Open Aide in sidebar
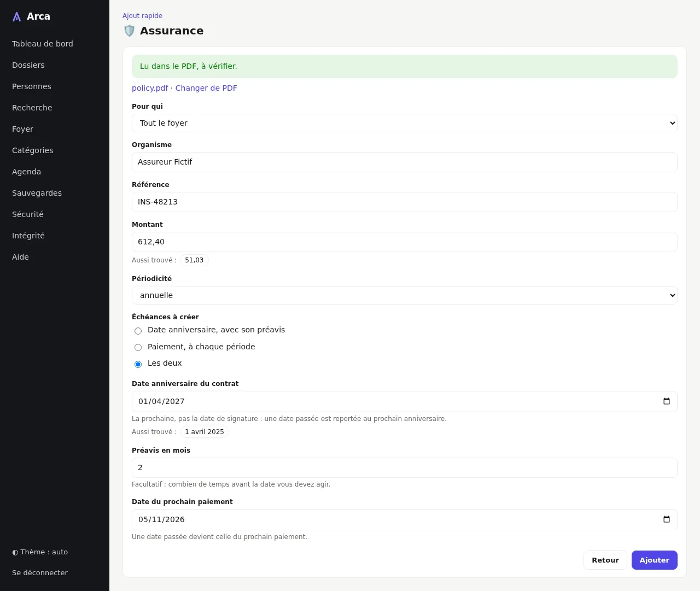 tap(20, 257)
